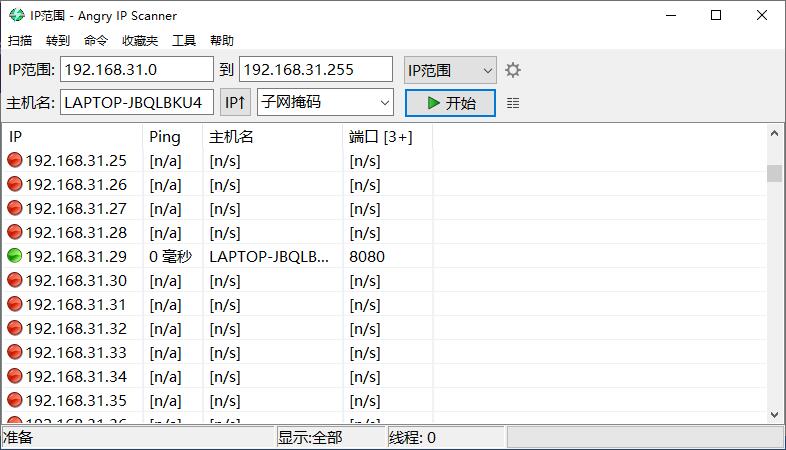Click the 0 毫秒 ping value
Screen dimensions: 786x450
(x=170, y=257)
